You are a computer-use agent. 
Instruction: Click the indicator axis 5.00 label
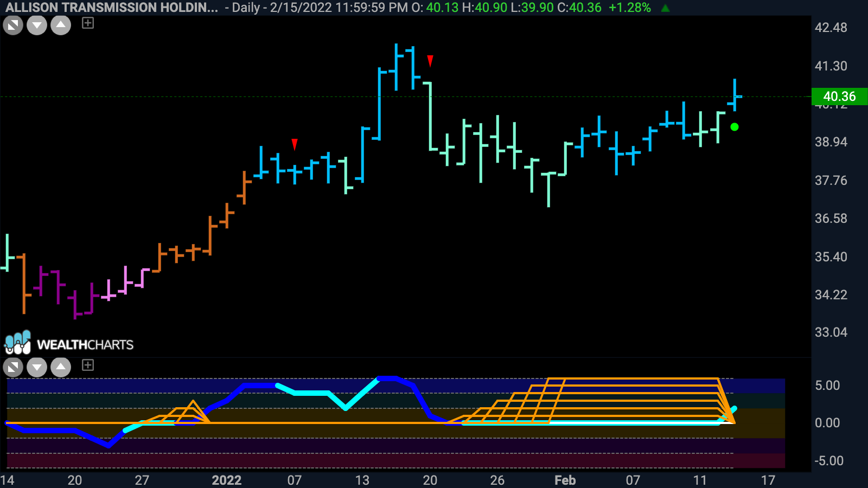827,386
